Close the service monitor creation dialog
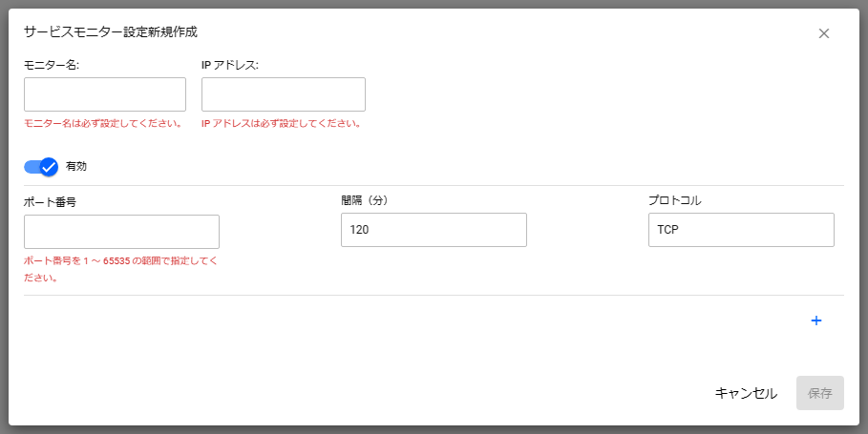Viewport: 868px width, 434px height. 824,33
